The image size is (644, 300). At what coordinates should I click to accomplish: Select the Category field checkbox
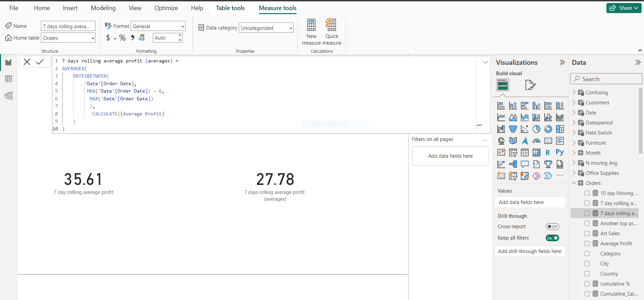[x=587, y=254]
